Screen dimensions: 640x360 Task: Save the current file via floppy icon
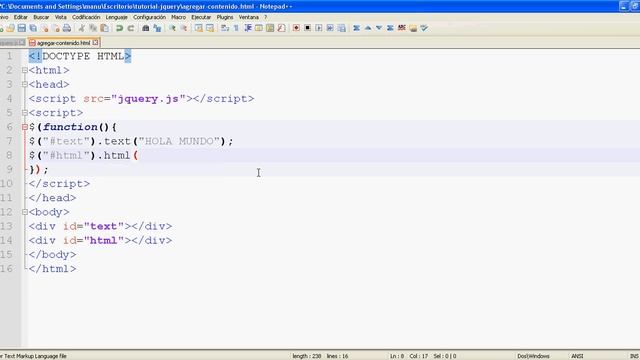(x=22, y=28)
